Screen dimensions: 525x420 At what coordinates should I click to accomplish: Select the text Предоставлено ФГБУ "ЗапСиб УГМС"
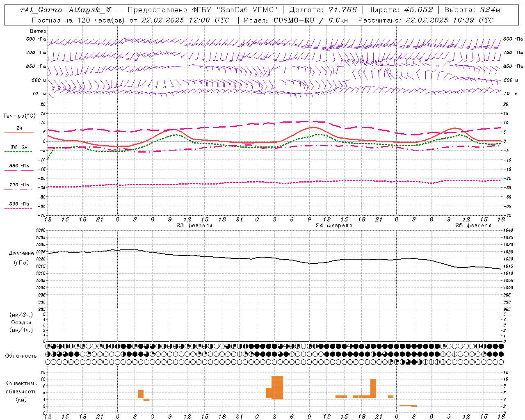tap(203, 10)
